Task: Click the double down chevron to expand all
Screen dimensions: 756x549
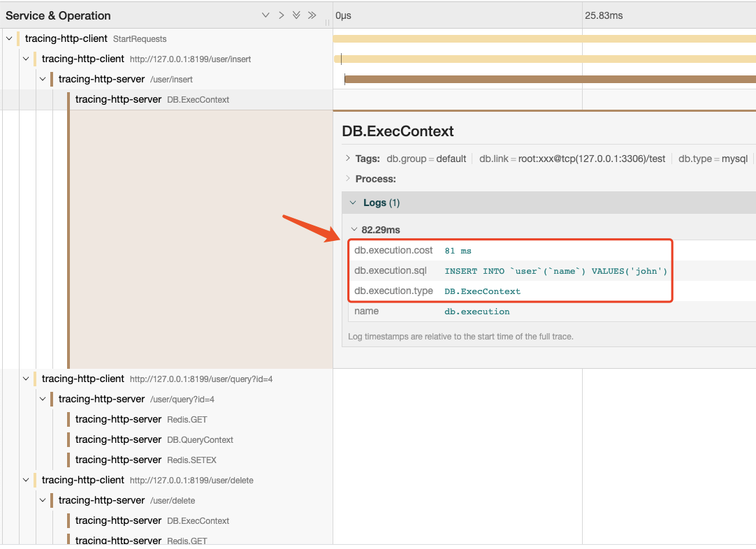Action: 296,15
